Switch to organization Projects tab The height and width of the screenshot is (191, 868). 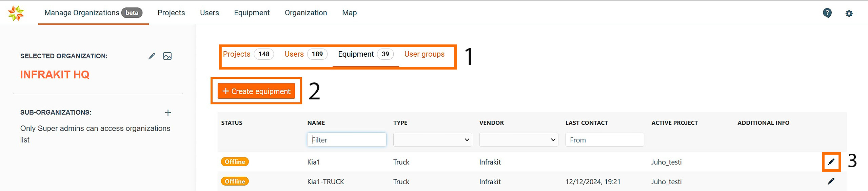coord(237,54)
